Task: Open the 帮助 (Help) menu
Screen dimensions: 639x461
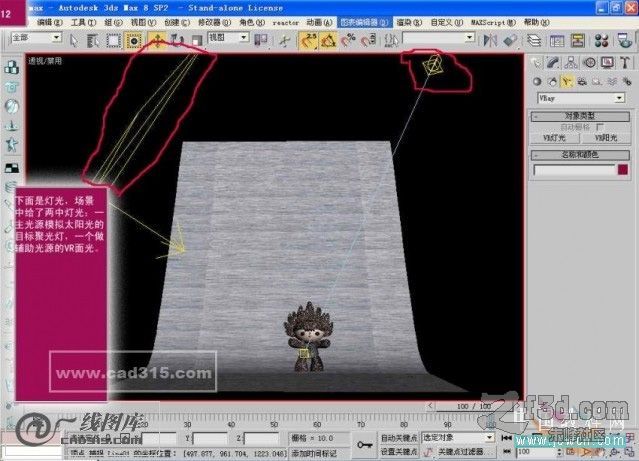Action: [536, 22]
